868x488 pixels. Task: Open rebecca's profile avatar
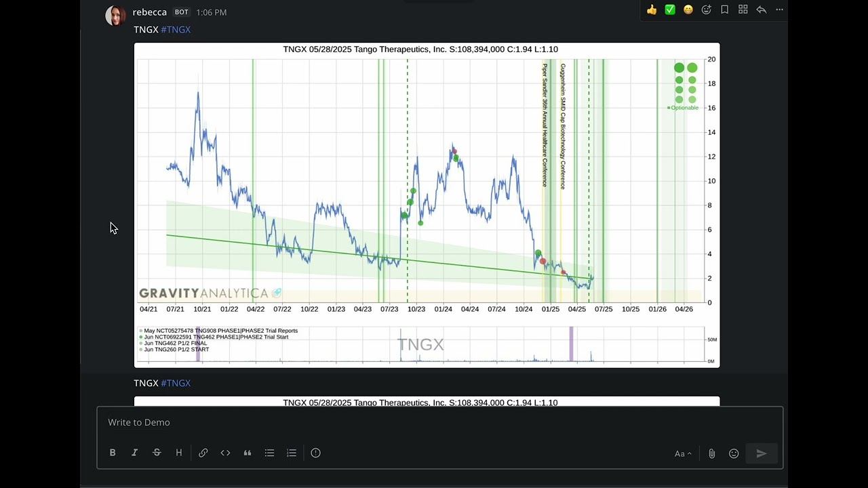pos(115,16)
